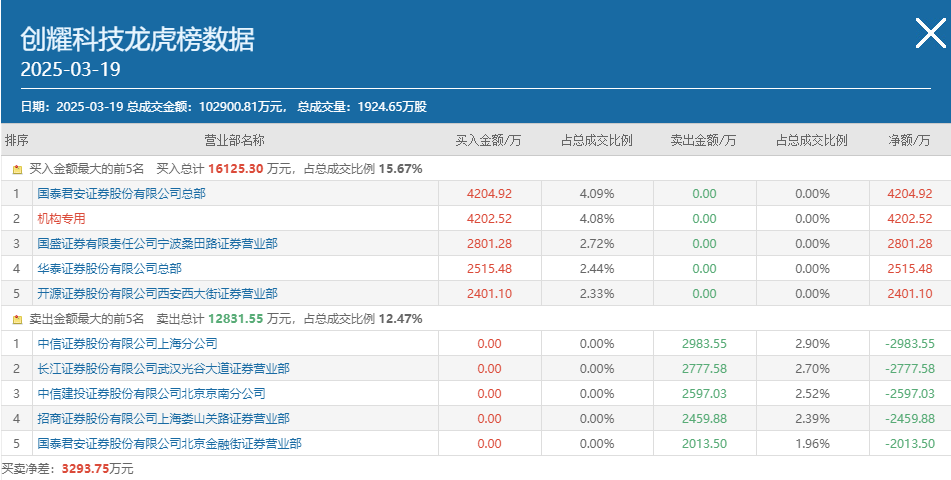Open 中信证券股份有限公司上海分公司 link
Screen dimensions: 951x480
(127, 343)
